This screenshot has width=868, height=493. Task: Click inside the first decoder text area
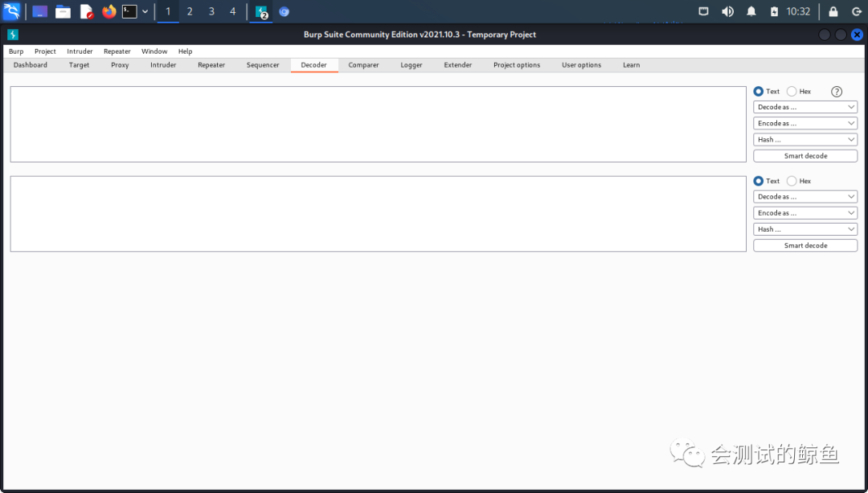pyautogui.click(x=378, y=124)
